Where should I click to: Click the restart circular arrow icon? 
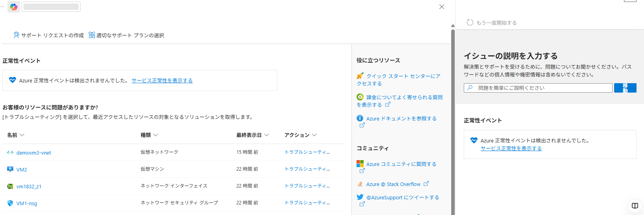tap(470, 22)
